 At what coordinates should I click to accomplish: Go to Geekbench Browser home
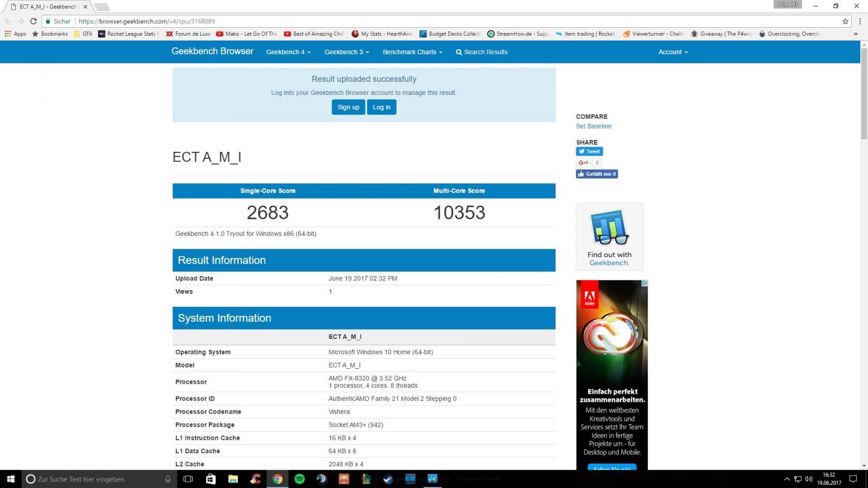(212, 51)
